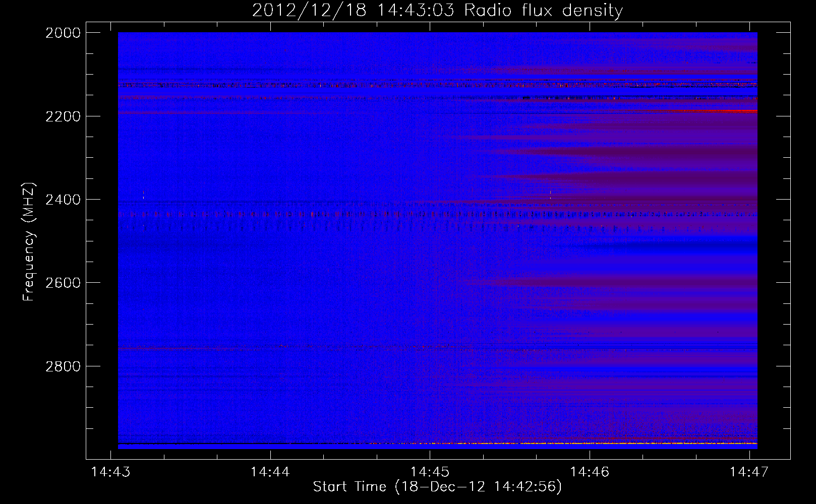
Task: Click the orange line at the spectrogram bottom
Action: (x=562, y=444)
